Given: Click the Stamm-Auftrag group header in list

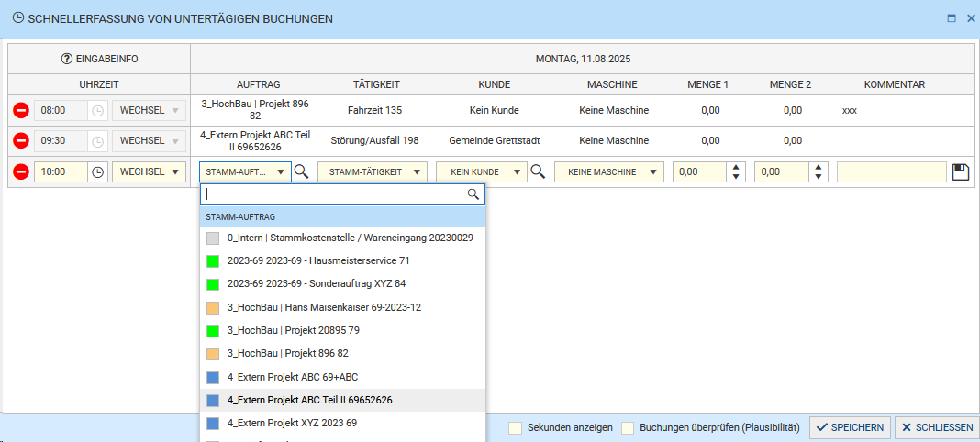Looking at the screenshot, I should pyautogui.click(x=342, y=216).
